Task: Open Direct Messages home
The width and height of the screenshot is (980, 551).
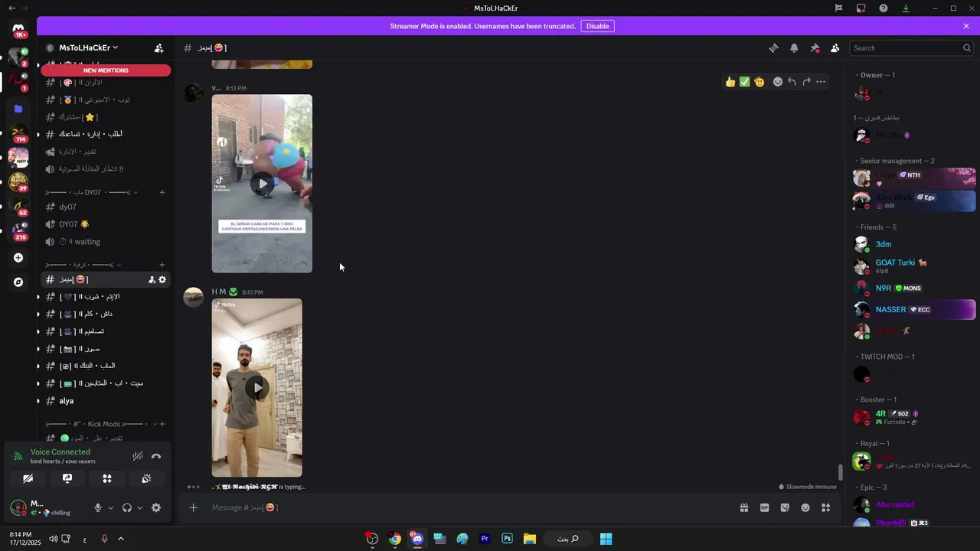Action: (18, 29)
